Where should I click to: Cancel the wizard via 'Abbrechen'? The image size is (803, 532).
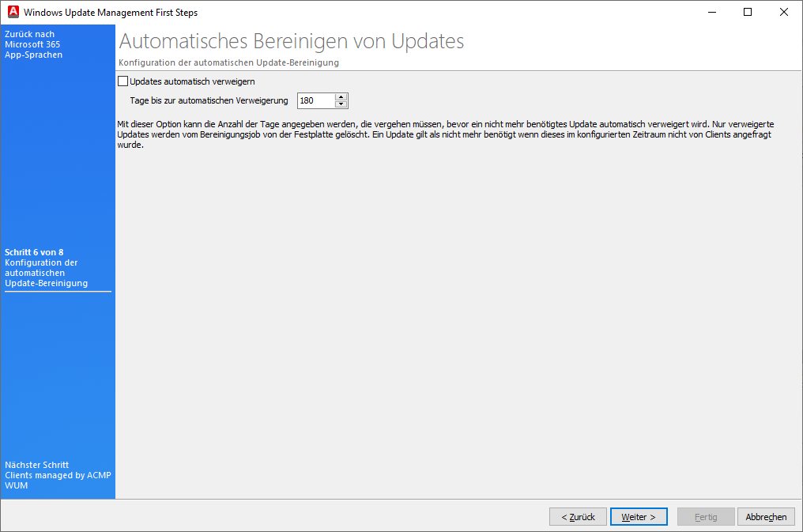tap(766, 517)
